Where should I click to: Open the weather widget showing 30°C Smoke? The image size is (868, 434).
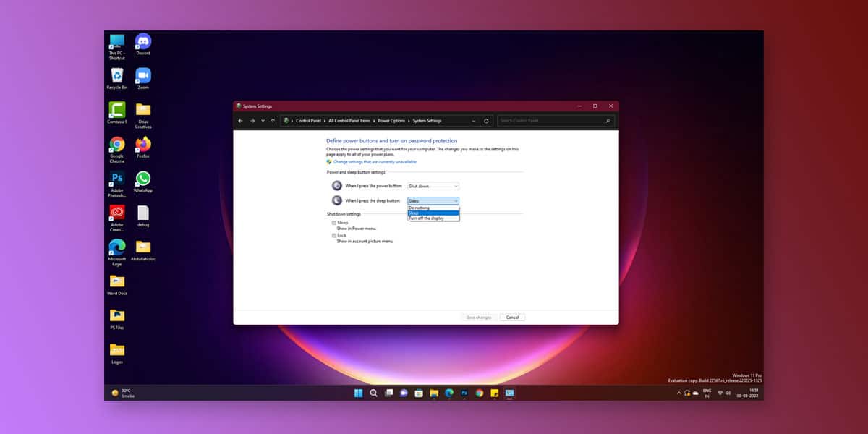(123, 393)
